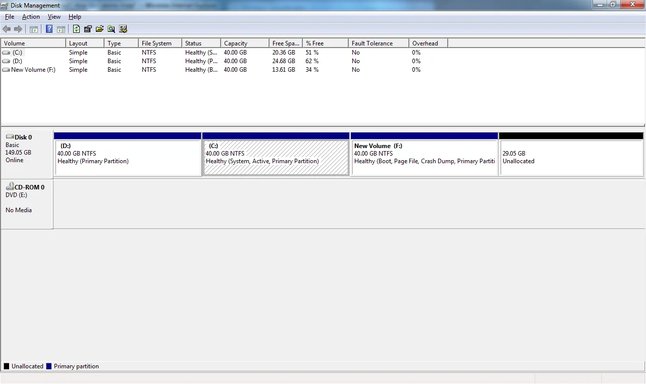Open the File menu
646x384 pixels.
click(9, 17)
